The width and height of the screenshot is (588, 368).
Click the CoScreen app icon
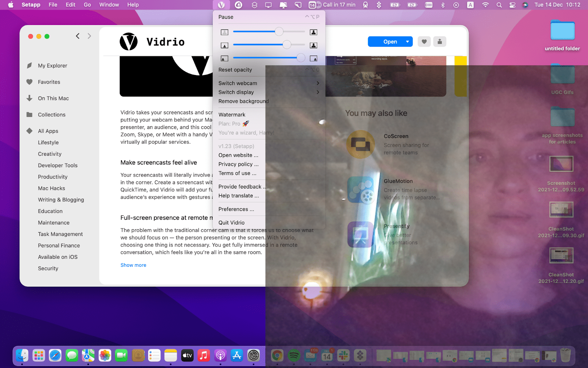tap(361, 144)
